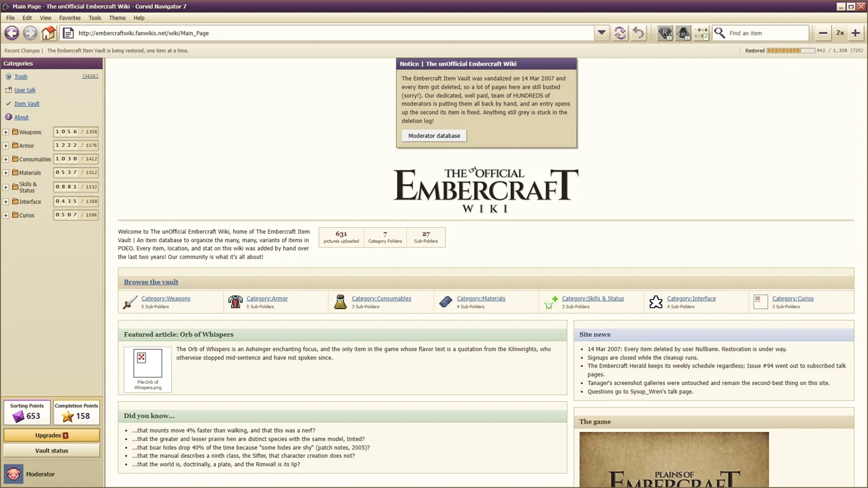Expand the Armor folder in the tree
The height and width of the screenshot is (488, 868).
pos(6,146)
